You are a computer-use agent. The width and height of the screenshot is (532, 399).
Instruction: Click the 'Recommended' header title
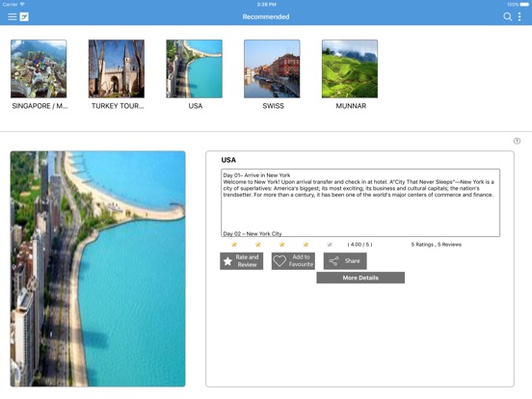click(266, 16)
